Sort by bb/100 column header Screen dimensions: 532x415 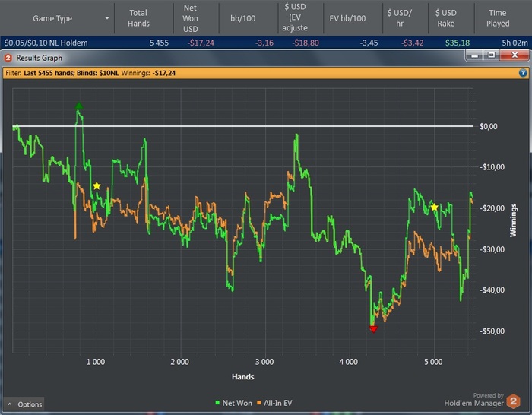coord(243,18)
